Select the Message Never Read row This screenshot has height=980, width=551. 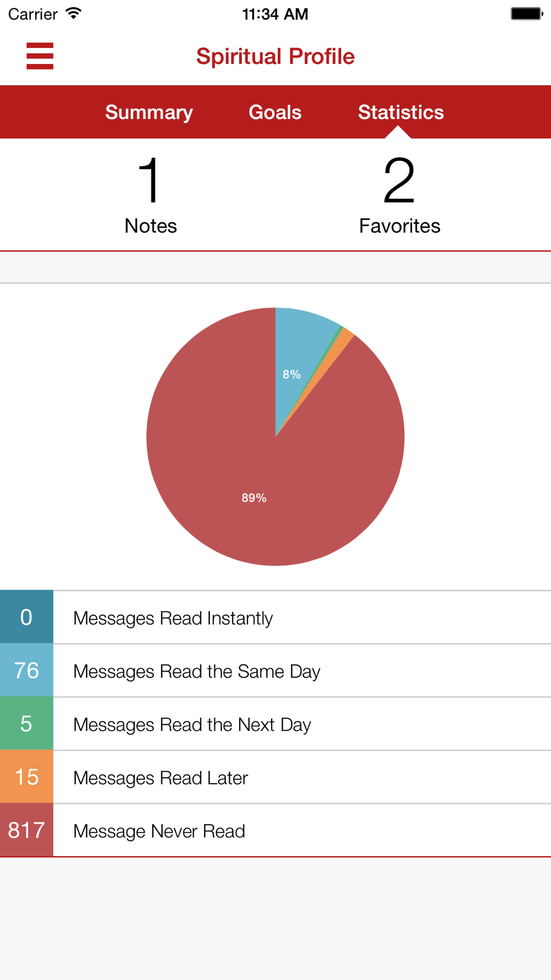coord(275,830)
